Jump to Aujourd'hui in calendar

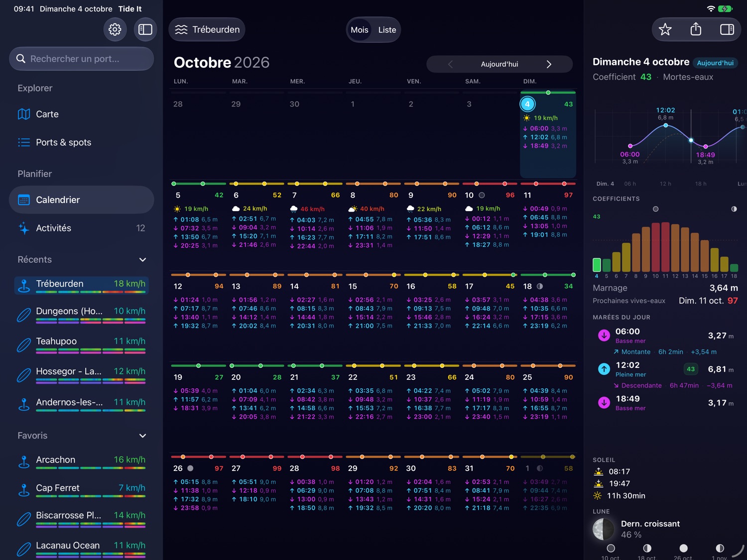[499, 64]
